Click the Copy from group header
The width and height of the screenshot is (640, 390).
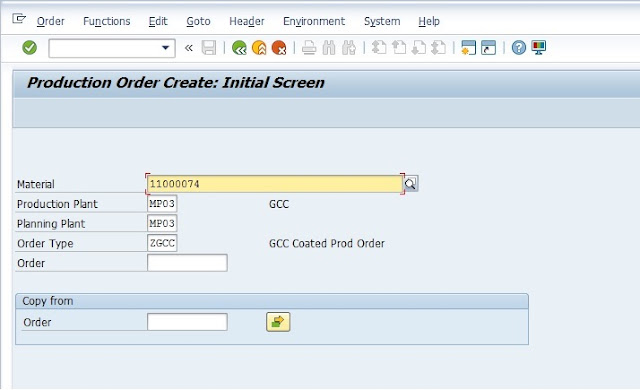(272, 301)
